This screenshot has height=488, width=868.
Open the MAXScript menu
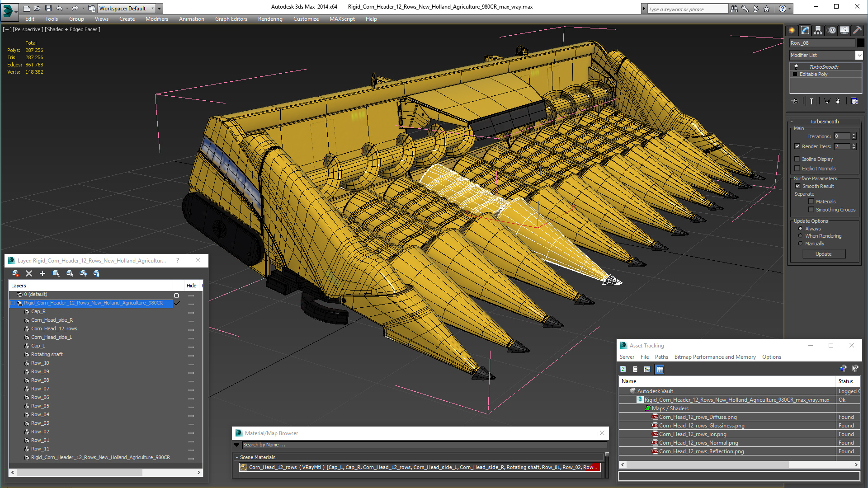(x=342, y=19)
